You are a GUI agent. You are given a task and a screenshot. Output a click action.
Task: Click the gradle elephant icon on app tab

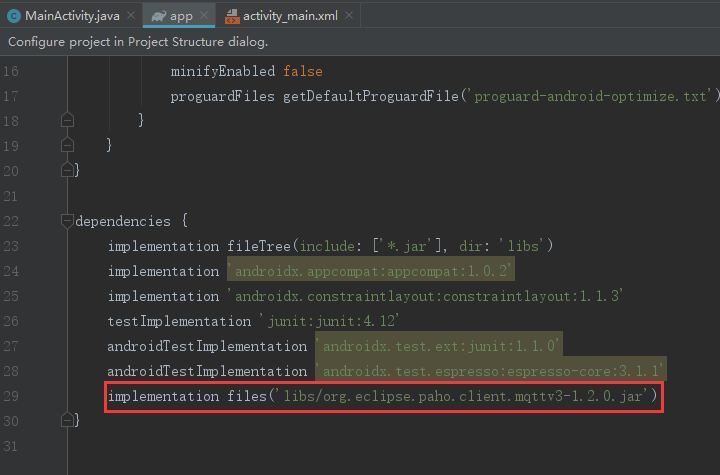(158, 17)
